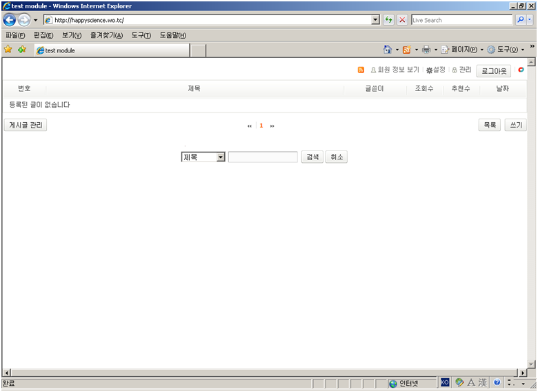The width and height of the screenshot is (538, 392).
Task: Open the search provider options dropdown
Action: 530,20
